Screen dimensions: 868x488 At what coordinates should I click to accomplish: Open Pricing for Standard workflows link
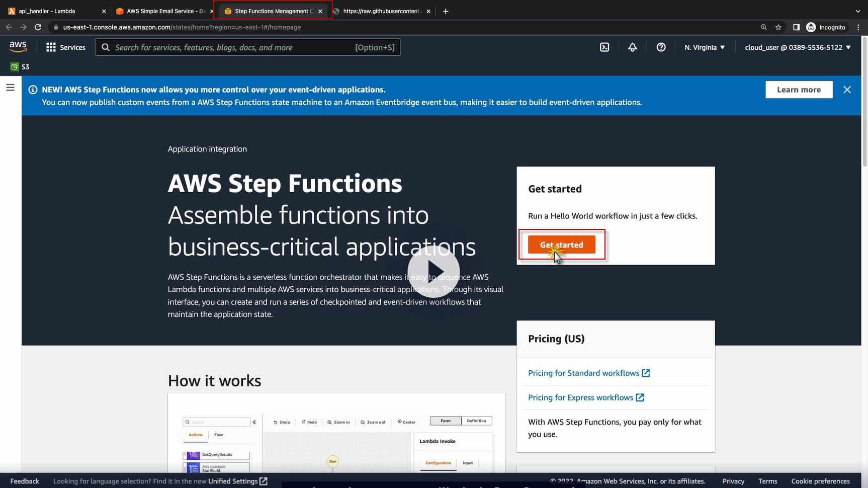589,373
